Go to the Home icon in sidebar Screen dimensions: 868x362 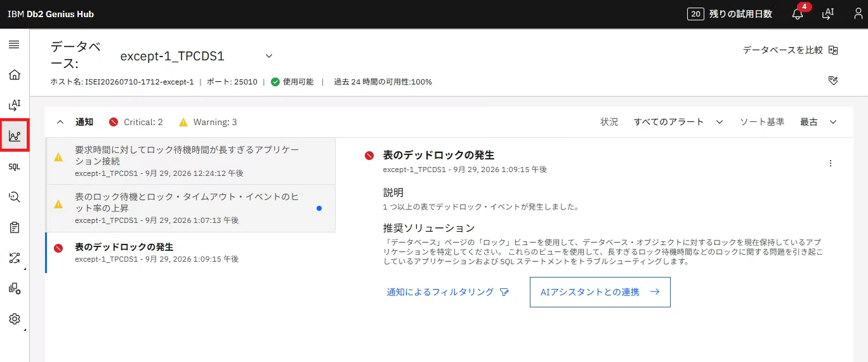click(x=14, y=75)
